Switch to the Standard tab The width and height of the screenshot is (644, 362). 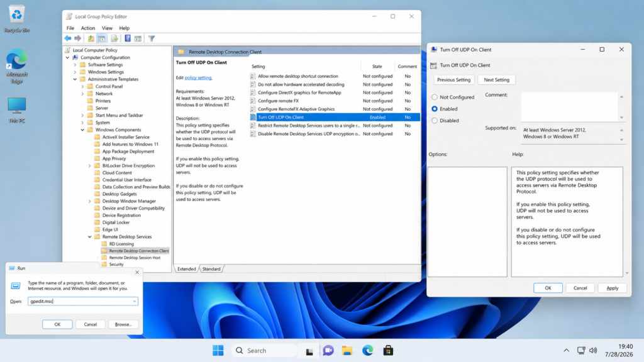click(211, 269)
